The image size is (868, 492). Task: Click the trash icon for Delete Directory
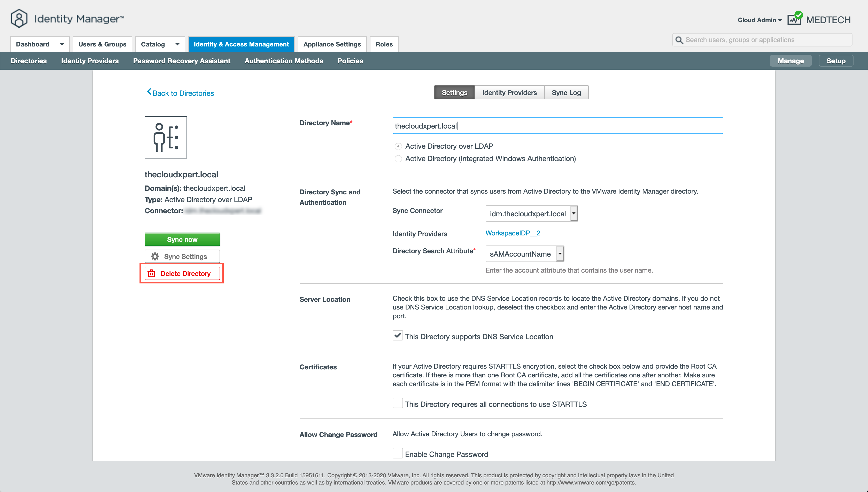point(151,273)
